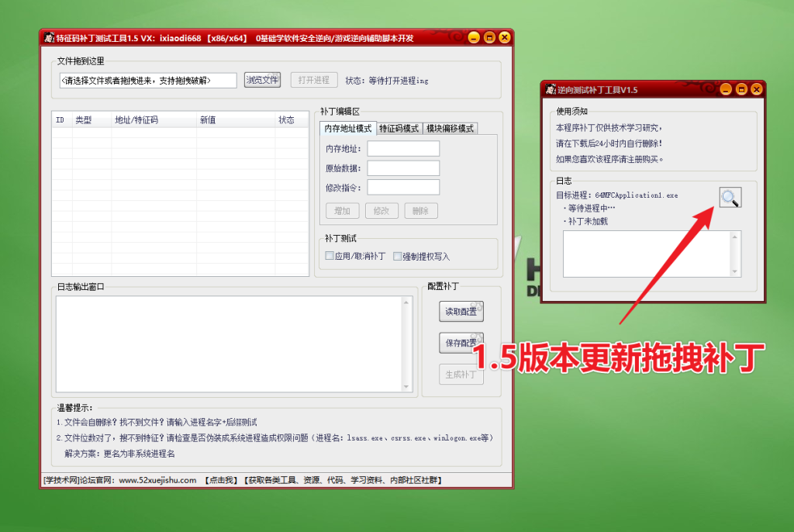The width and height of the screenshot is (794, 532).
Task: Click the app icon on 逆向测试补丁工具V1.5 titlebar
Action: (x=551, y=89)
